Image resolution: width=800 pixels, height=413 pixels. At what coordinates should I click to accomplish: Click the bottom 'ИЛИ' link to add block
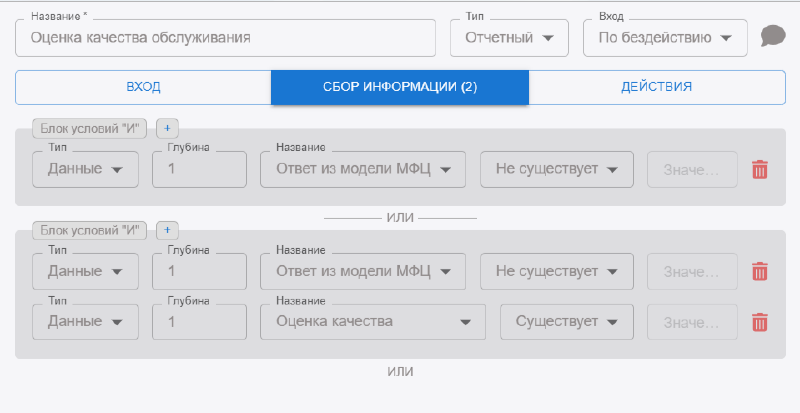pyautogui.click(x=400, y=372)
